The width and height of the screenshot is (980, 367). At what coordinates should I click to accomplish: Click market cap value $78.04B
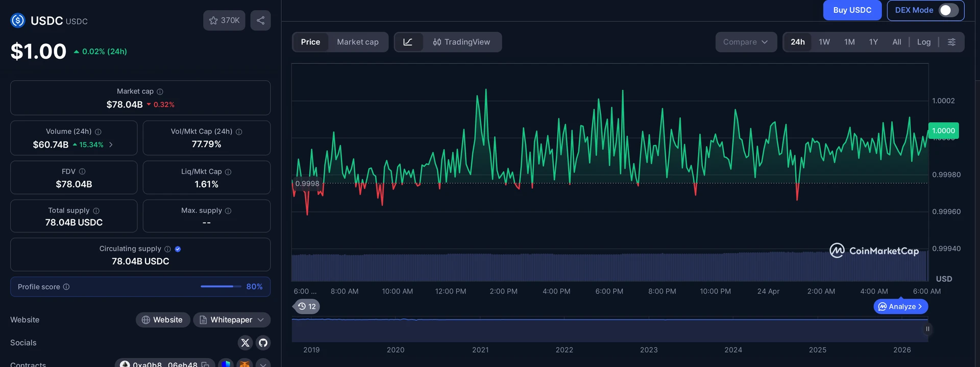point(125,105)
